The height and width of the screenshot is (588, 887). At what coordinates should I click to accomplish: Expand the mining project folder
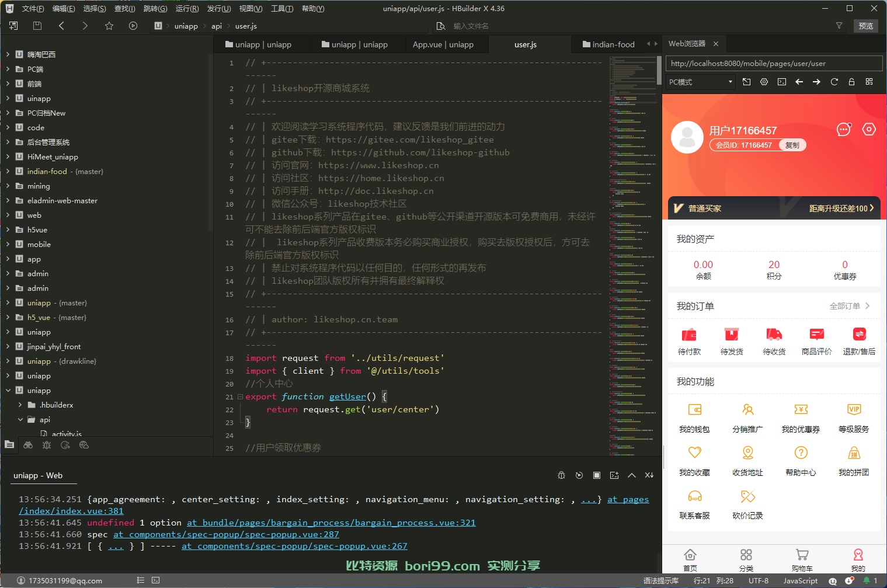tap(8, 186)
